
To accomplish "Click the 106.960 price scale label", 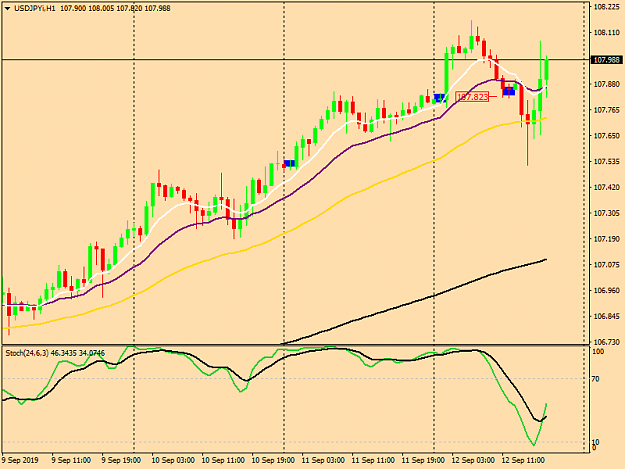I will coord(607,290).
